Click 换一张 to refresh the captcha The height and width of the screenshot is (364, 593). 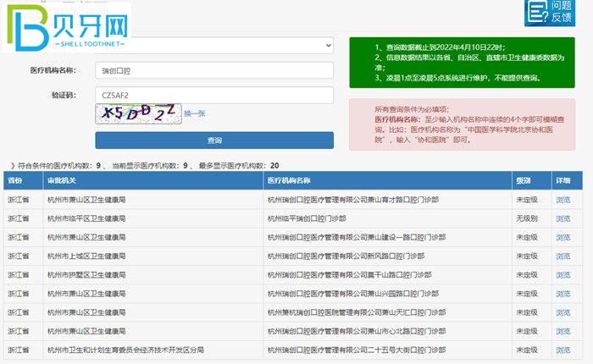(x=194, y=113)
